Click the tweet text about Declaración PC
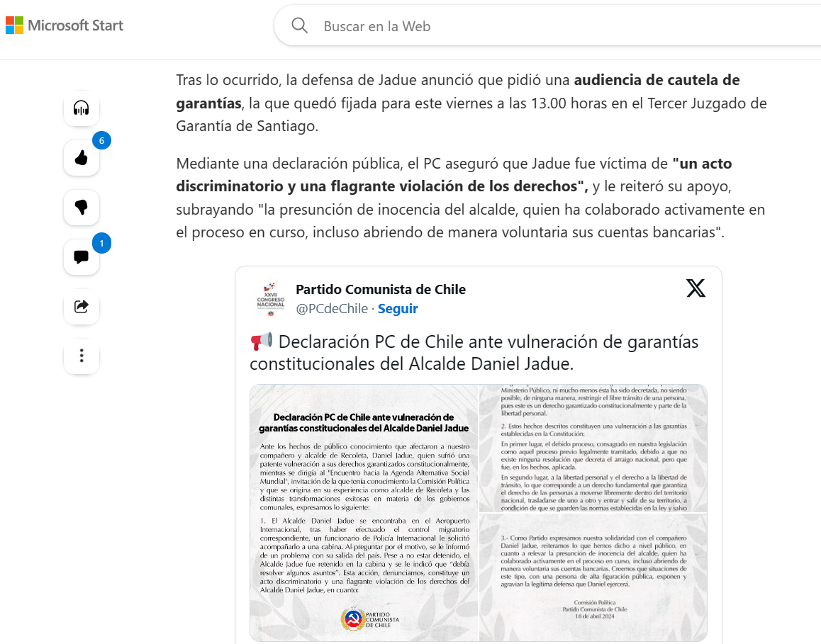Screen dimensions: 821x644 (474, 353)
